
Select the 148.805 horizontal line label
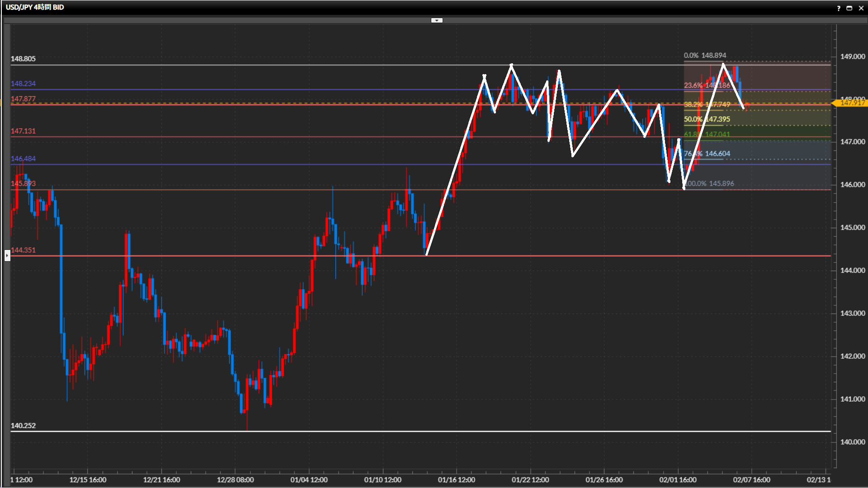[23, 59]
